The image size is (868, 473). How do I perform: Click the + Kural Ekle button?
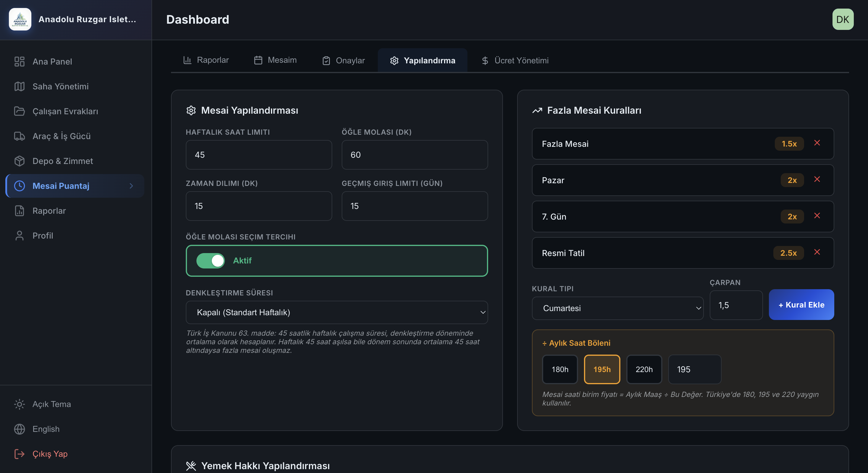coord(801,305)
